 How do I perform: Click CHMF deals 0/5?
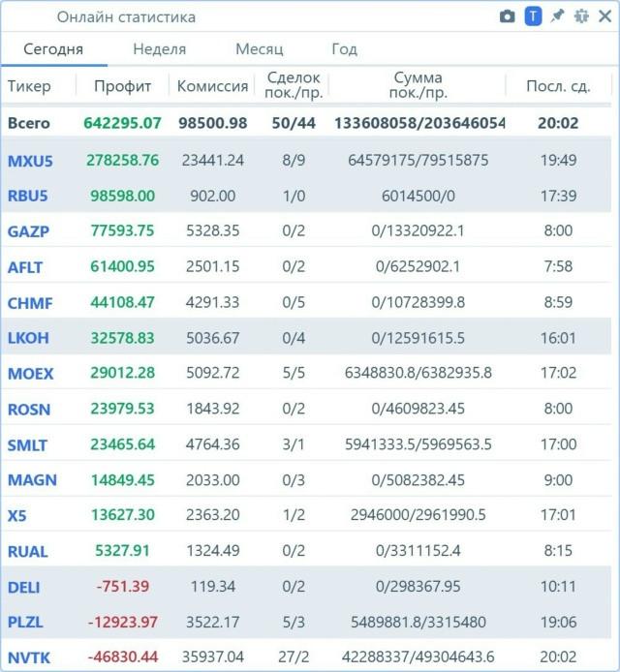(294, 302)
